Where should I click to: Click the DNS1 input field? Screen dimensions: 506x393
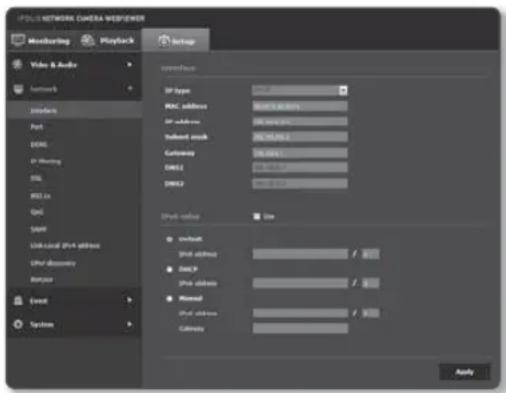point(300,167)
